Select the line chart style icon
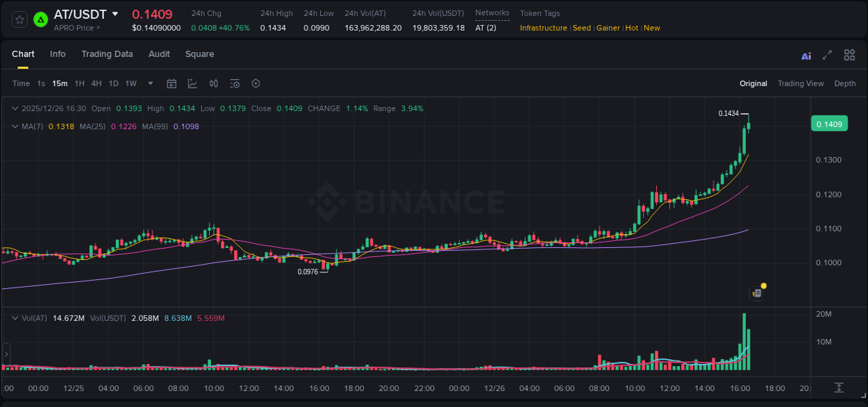 coord(192,83)
